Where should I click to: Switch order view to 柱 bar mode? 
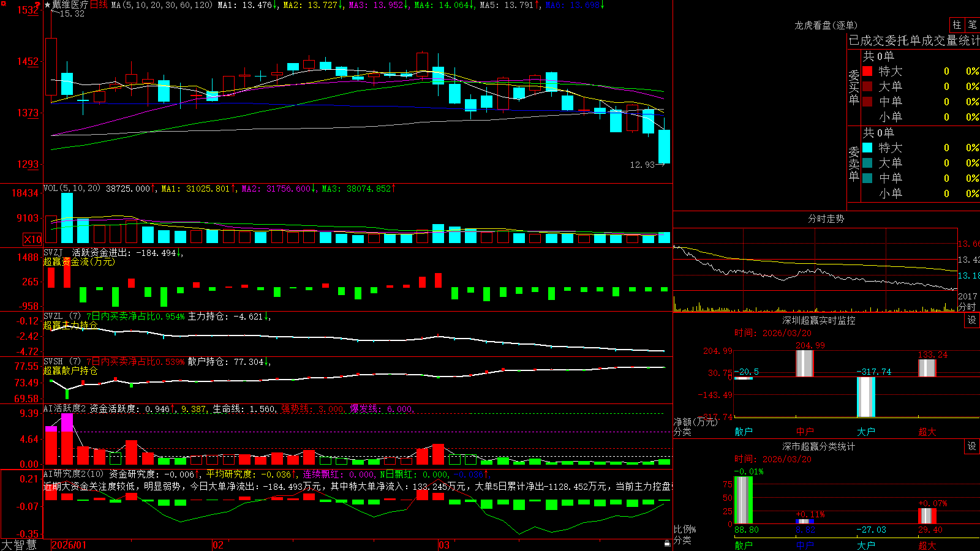pyautogui.click(x=957, y=24)
